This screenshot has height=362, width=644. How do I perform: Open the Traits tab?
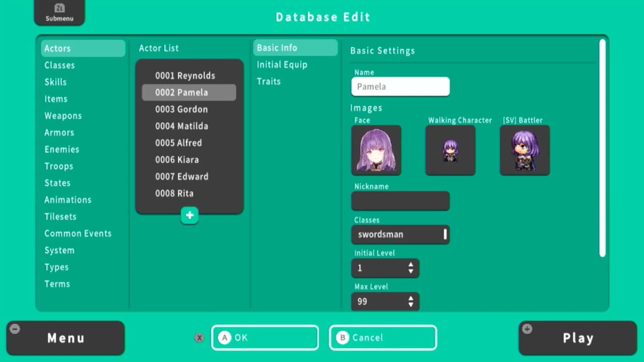(x=268, y=81)
